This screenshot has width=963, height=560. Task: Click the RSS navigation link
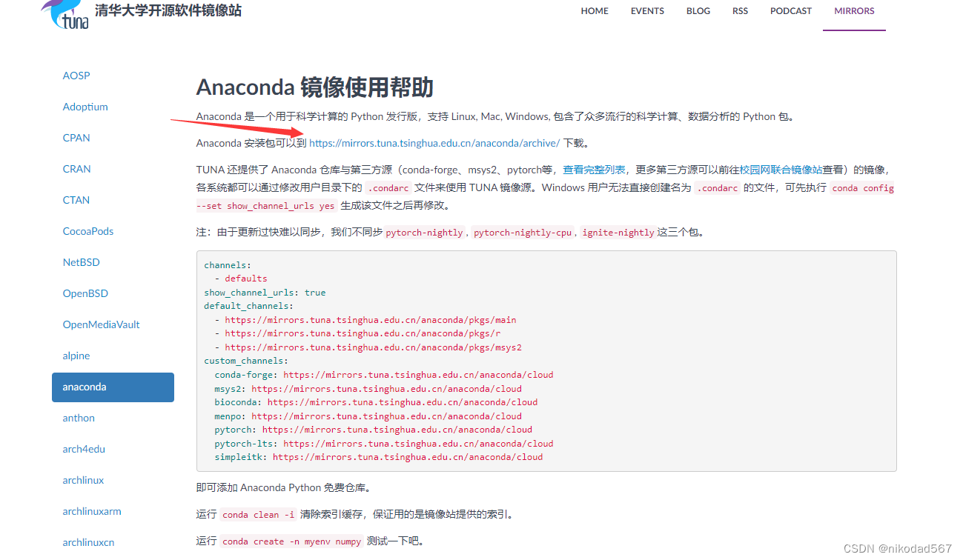(740, 10)
